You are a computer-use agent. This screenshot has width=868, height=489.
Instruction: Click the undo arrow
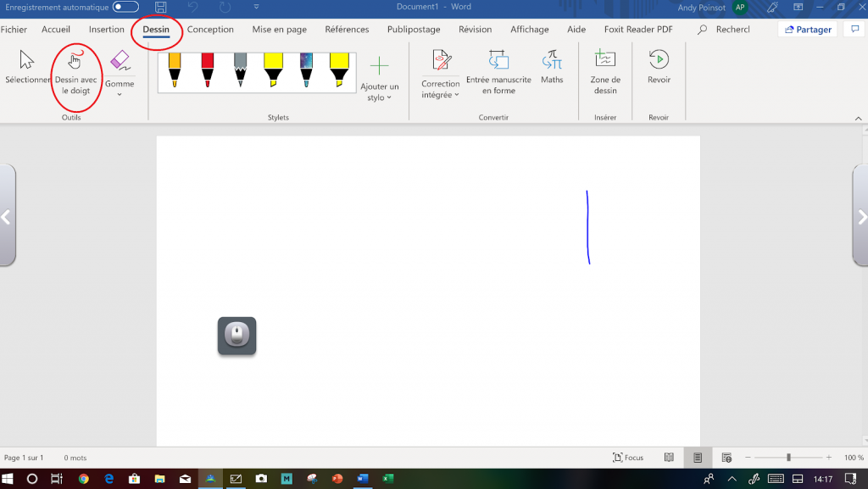[192, 7]
